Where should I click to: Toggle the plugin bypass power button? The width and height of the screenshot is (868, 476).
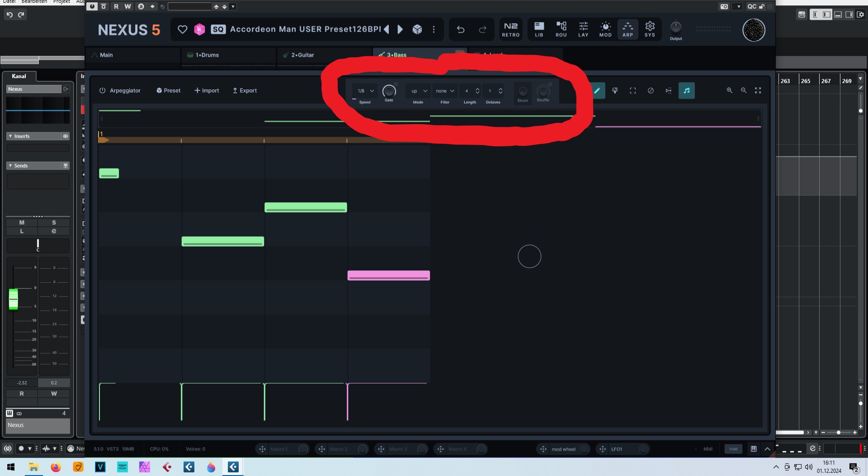92,6
